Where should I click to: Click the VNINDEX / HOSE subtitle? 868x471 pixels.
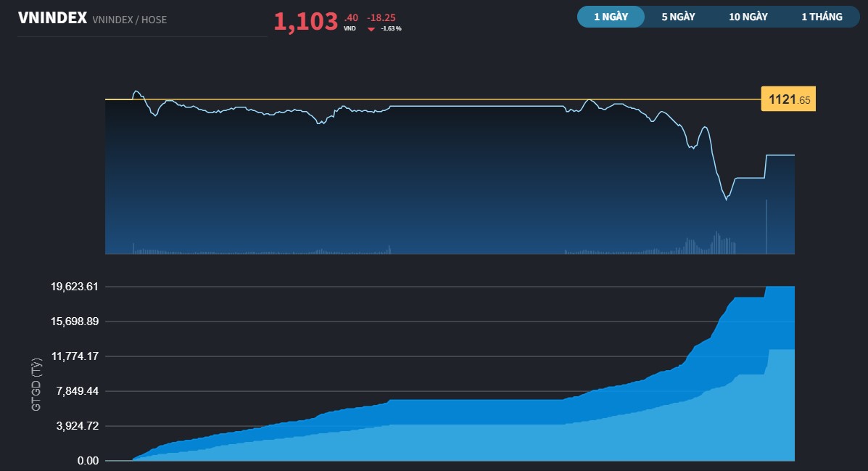[130, 20]
